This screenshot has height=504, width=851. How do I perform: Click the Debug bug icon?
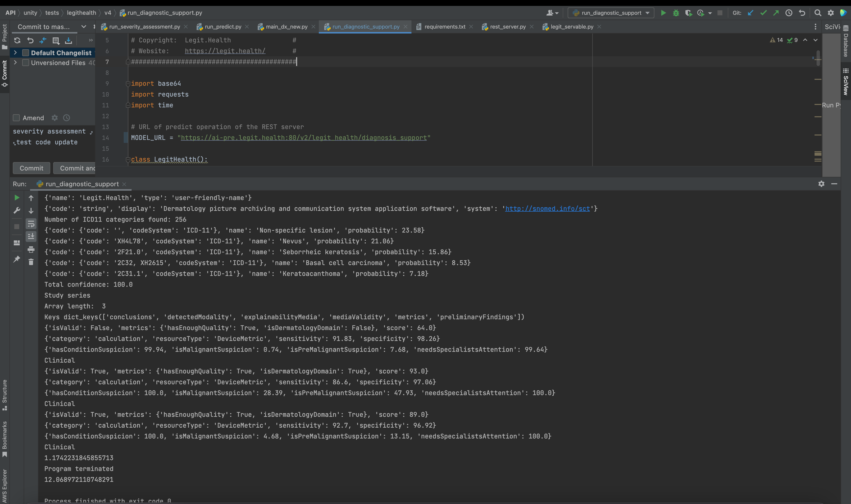676,13
